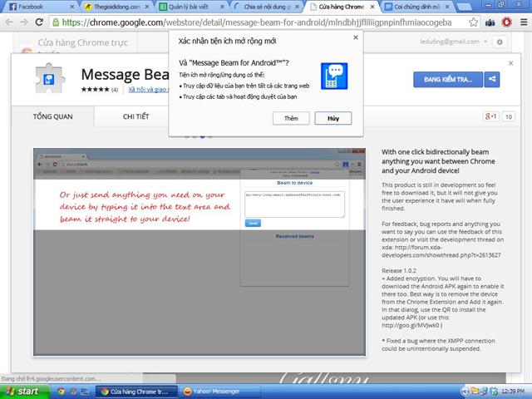This screenshot has width=532, height=399.
Task: Click the five-star rating
Action: pos(95,89)
